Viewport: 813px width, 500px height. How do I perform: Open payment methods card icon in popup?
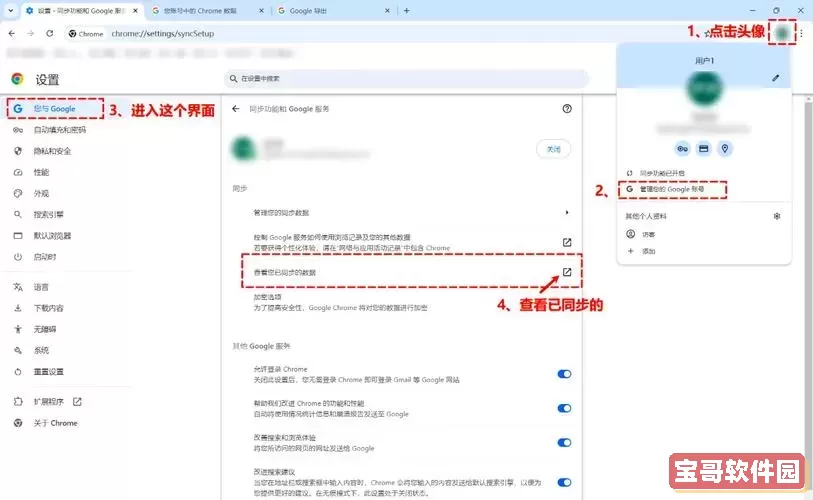704,149
